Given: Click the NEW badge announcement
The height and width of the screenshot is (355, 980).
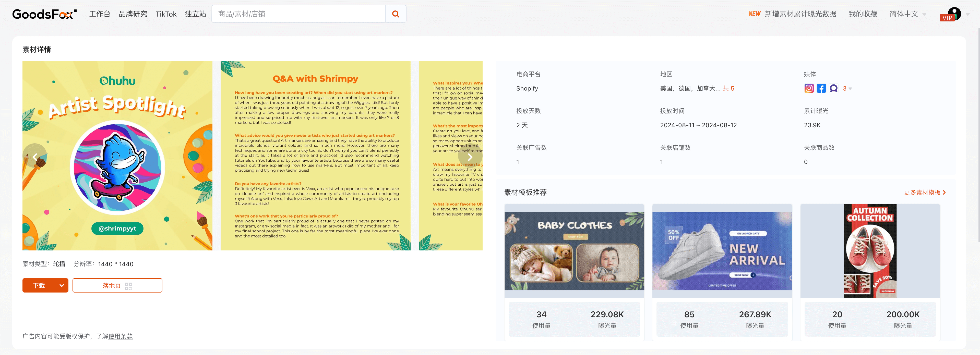Looking at the screenshot, I should click(754, 14).
